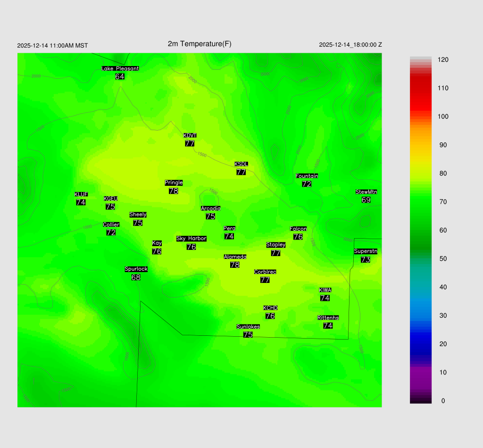Click the 2m Temperature(F) title

click(x=200, y=44)
